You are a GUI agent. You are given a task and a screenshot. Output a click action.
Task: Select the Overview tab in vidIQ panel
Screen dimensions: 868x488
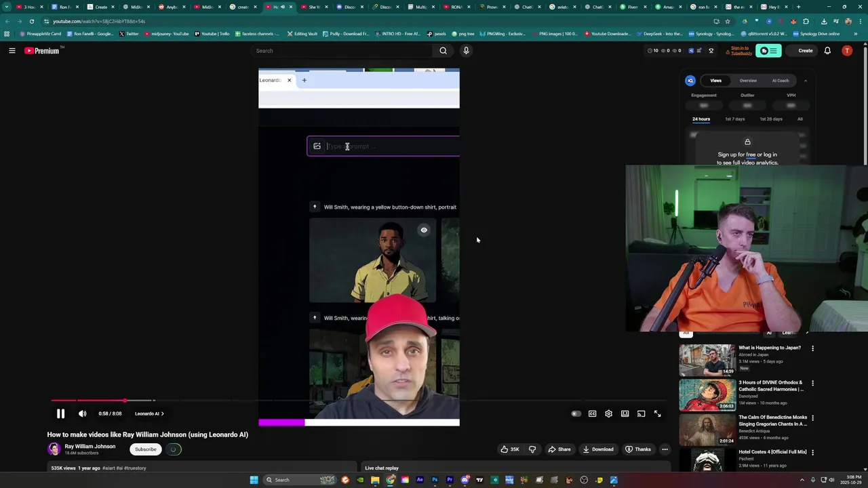748,81
